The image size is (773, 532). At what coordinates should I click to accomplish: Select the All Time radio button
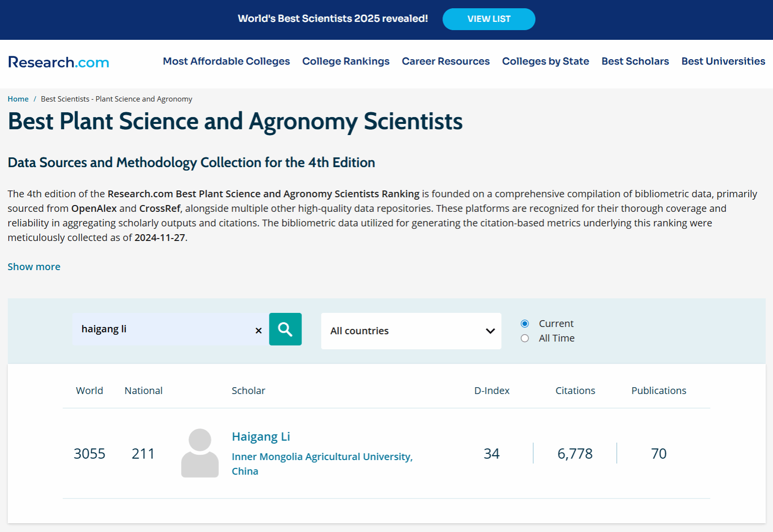pos(525,338)
